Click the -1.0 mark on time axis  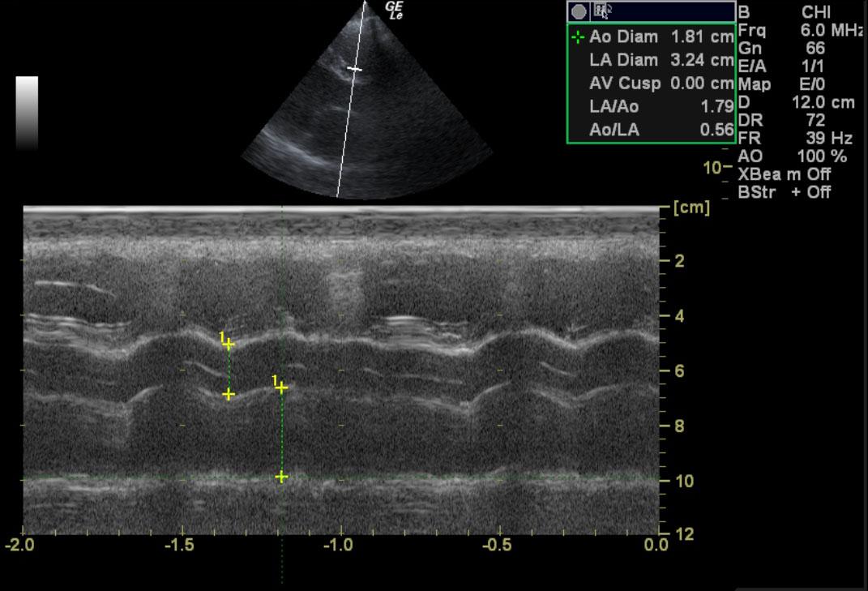tap(338, 545)
